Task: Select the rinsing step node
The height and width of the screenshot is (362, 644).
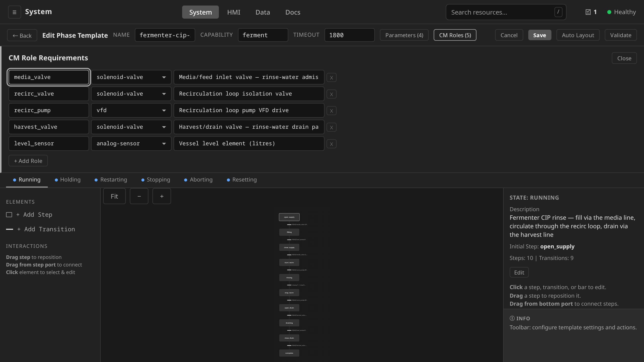Action: (x=289, y=278)
